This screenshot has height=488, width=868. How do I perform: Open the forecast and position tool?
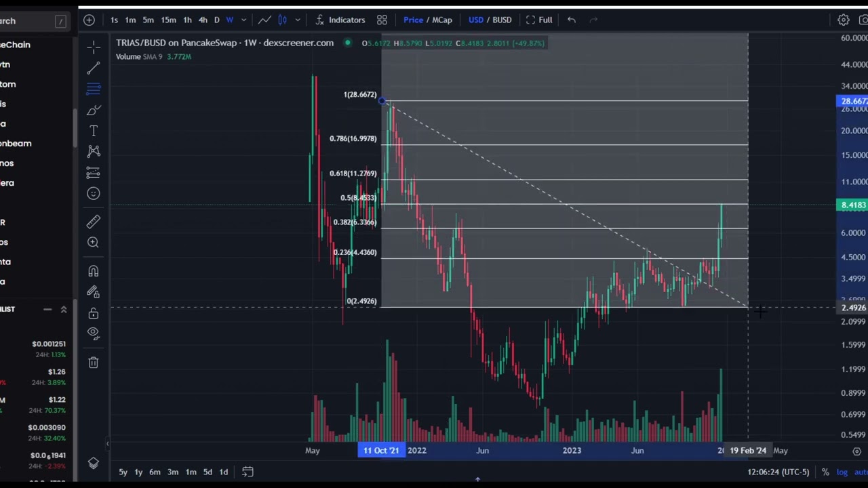94,173
